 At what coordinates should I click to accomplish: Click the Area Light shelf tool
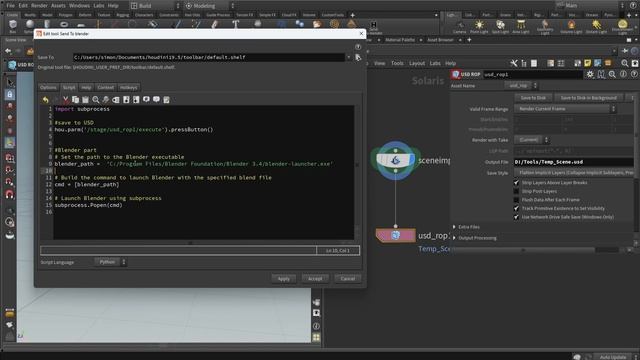[521, 27]
